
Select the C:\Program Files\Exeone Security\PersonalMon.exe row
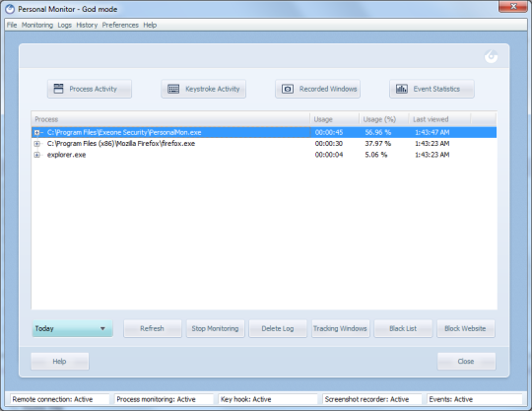point(264,132)
